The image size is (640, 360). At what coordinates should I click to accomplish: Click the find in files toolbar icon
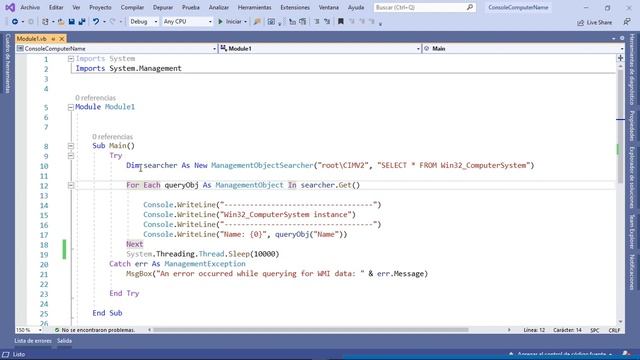click(x=257, y=22)
